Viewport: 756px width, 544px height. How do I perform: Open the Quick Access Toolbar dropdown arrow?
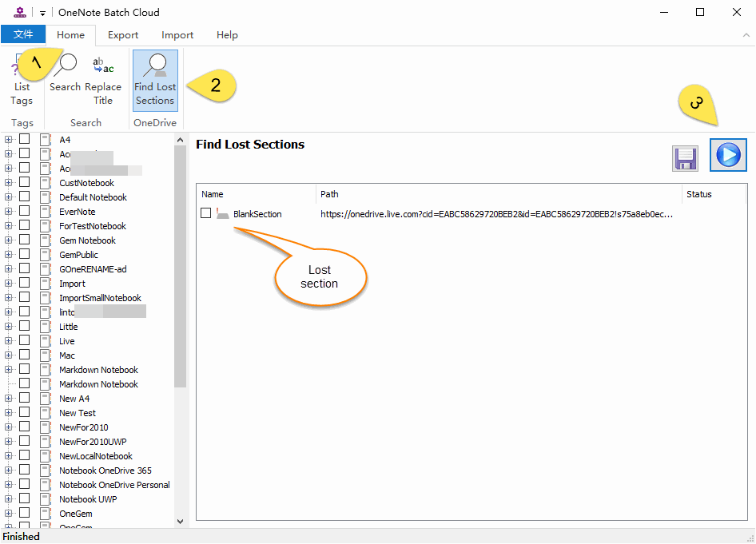pyautogui.click(x=42, y=13)
